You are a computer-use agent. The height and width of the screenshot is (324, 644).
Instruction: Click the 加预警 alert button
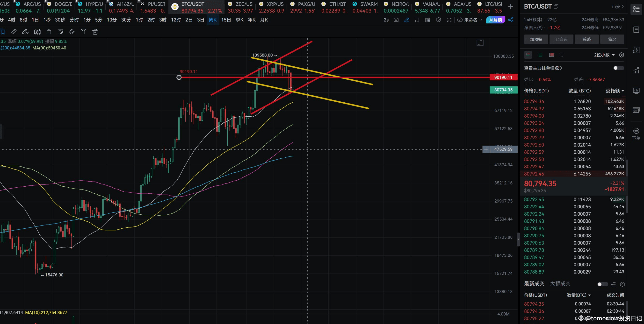click(x=536, y=39)
